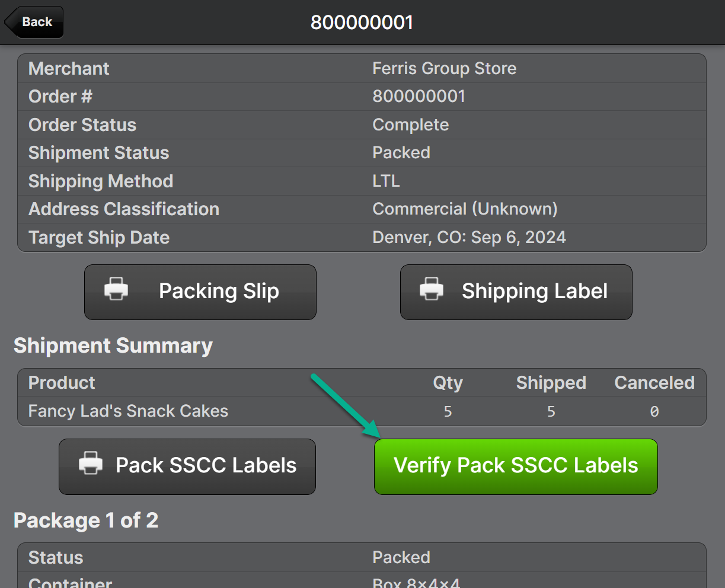The height and width of the screenshot is (588, 725).
Task: Click the Shipped column header
Action: click(551, 383)
